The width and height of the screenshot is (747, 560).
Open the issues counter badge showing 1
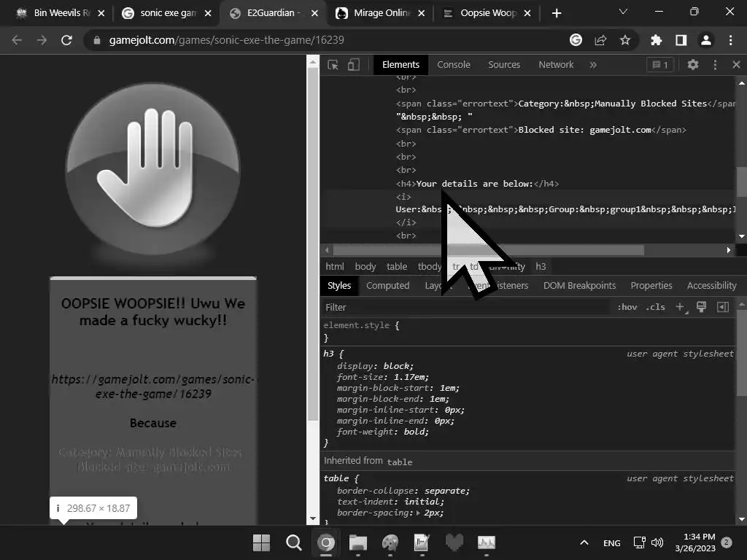pos(659,65)
